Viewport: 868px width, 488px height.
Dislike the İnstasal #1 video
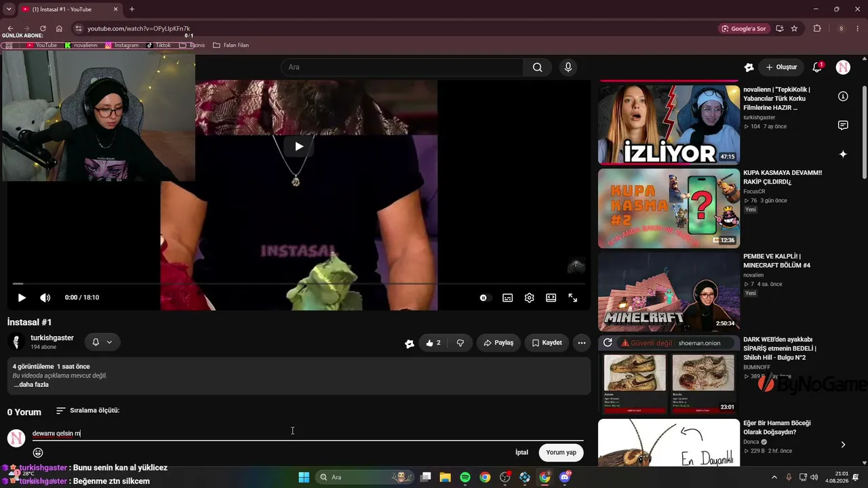[460, 343]
